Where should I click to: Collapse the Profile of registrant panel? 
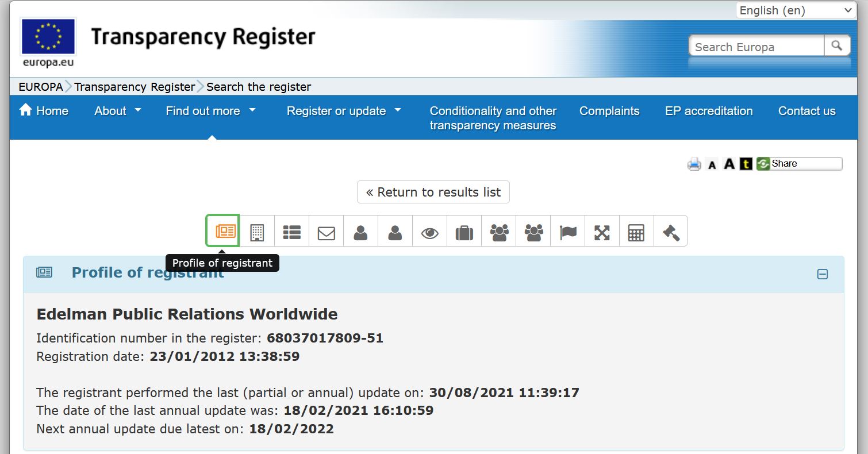[x=822, y=275]
